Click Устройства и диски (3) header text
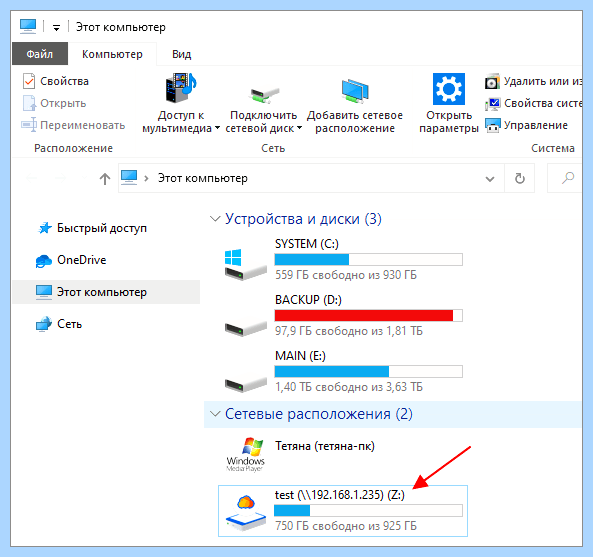The image size is (593, 557). click(303, 219)
